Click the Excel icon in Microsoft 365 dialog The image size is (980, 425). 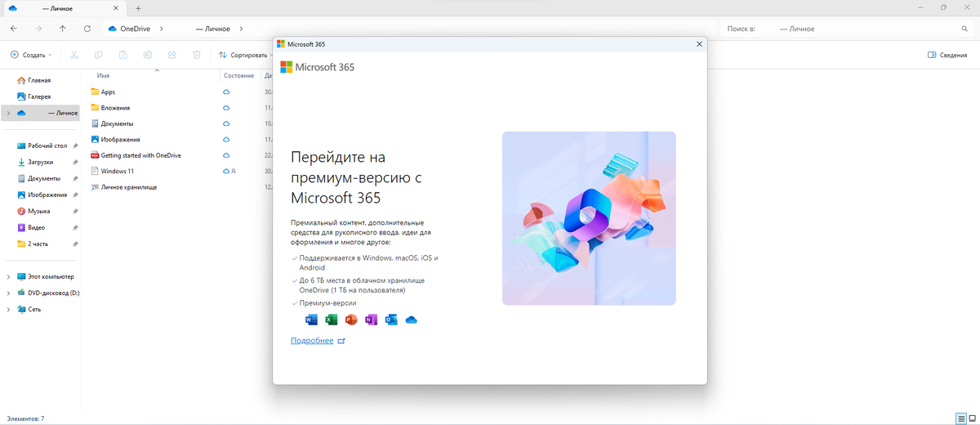pyautogui.click(x=331, y=320)
